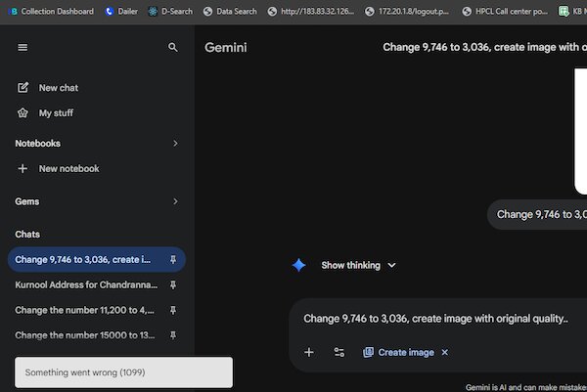
Task: Unpin the 'Change 9,746 to 3,036' chat
Action: coord(173,260)
